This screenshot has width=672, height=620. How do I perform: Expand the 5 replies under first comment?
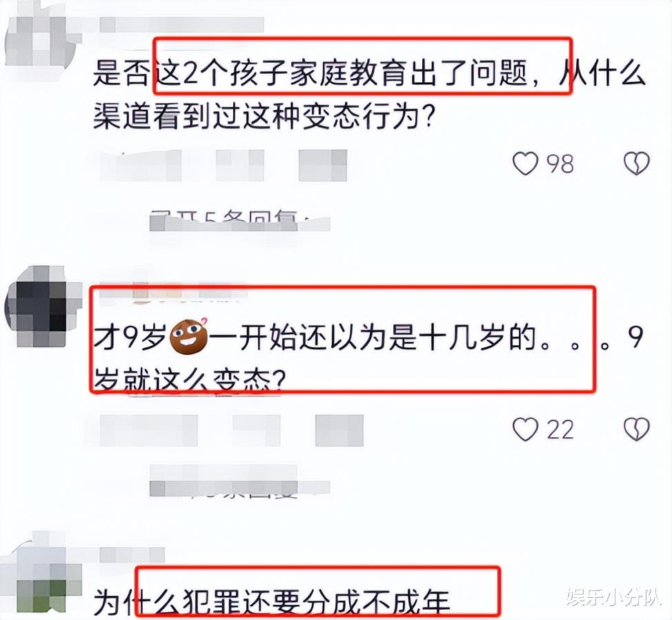pyautogui.click(x=240, y=221)
